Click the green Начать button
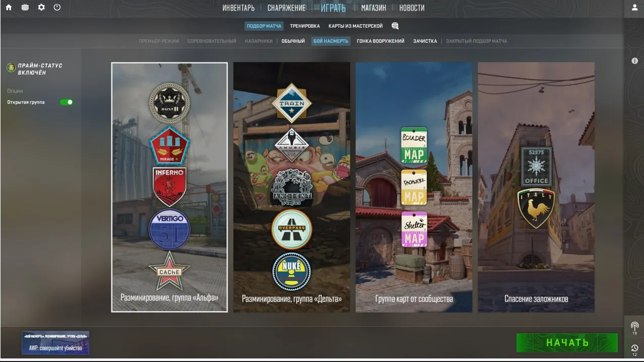The height and width of the screenshot is (362, 644). tap(567, 343)
